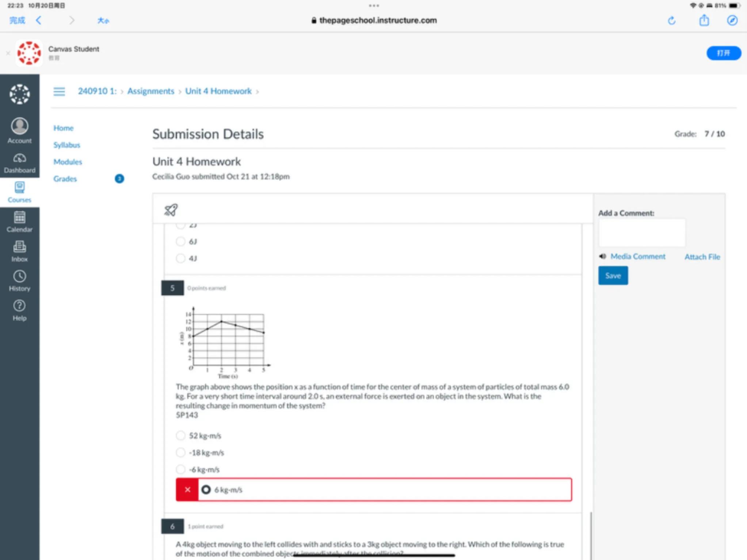Open the Modules course menu item
Image resolution: width=747 pixels, height=560 pixels.
[68, 162]
